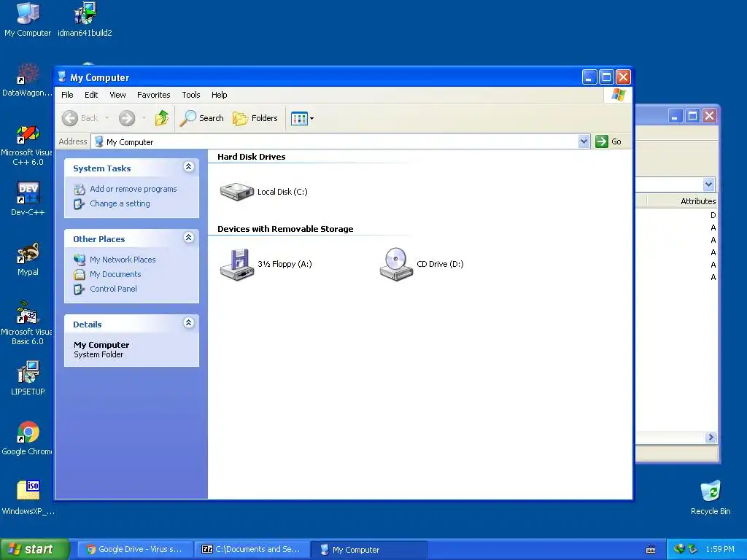Click the background window's scroll right arrow

pos(711,437)
